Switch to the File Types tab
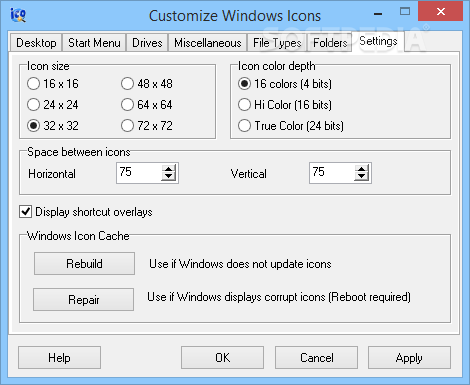470x385 pixels. click(x=277, y=43)
